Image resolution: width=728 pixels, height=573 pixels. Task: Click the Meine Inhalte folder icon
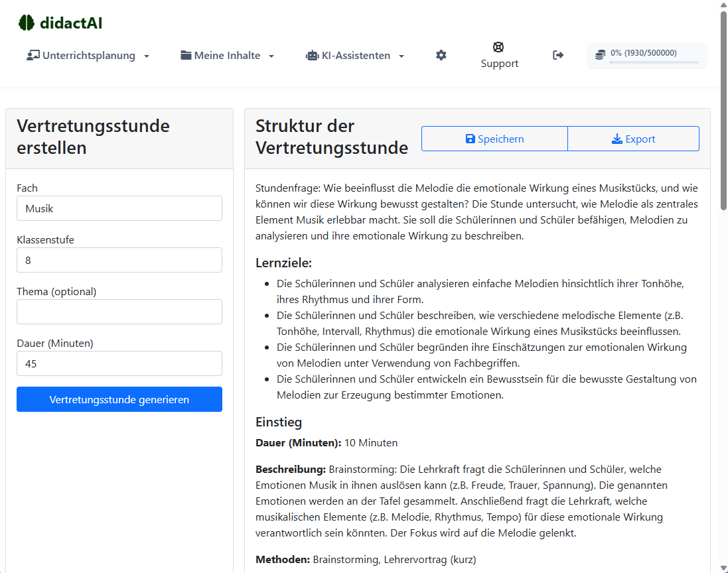(x=186, y=56)
